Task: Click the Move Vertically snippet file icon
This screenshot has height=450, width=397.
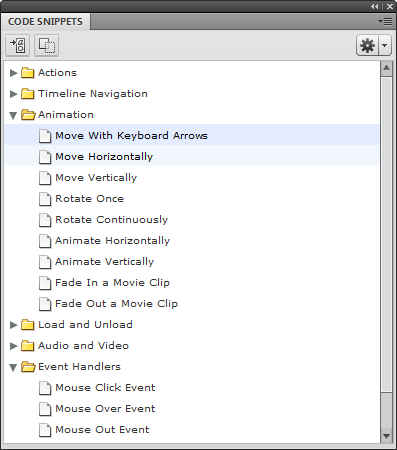Action: coord(45,178)
